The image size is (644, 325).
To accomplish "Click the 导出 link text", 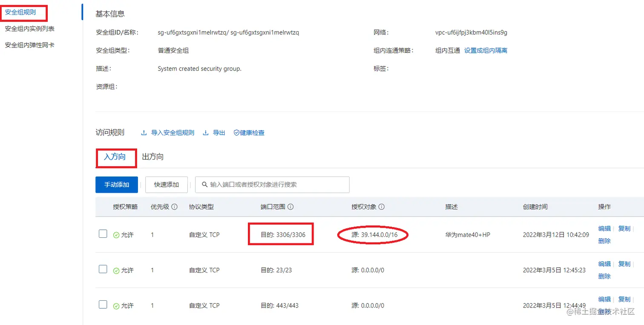I will click(219, 133).
